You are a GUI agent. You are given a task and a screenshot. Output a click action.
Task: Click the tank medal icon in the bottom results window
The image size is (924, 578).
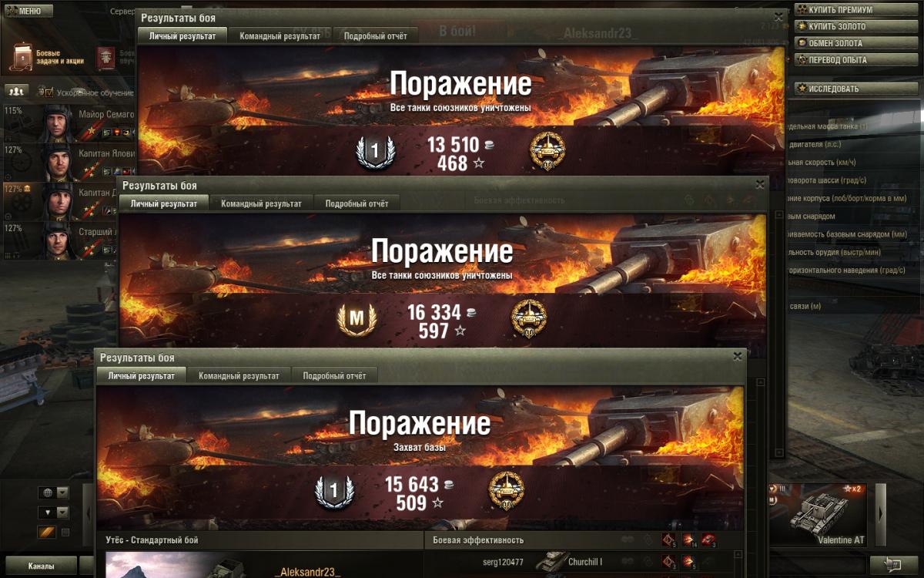pyautogui.click(x=506, y=491)
